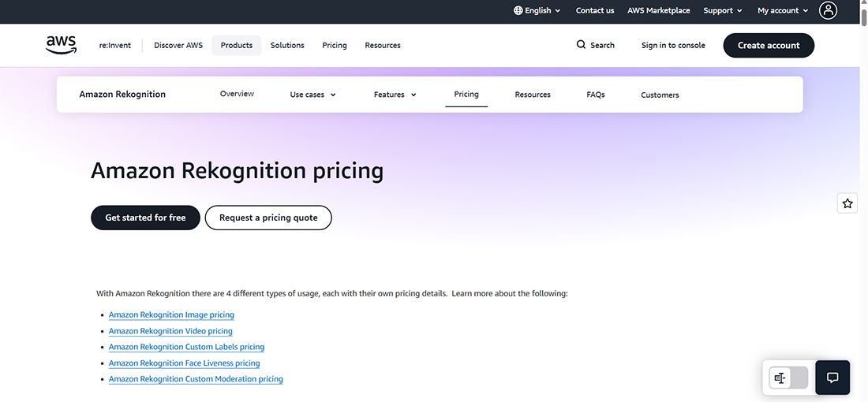Screen dimensions: 868x402
Task: Click the magnifying glass search icon
Action: coord(581,45)
